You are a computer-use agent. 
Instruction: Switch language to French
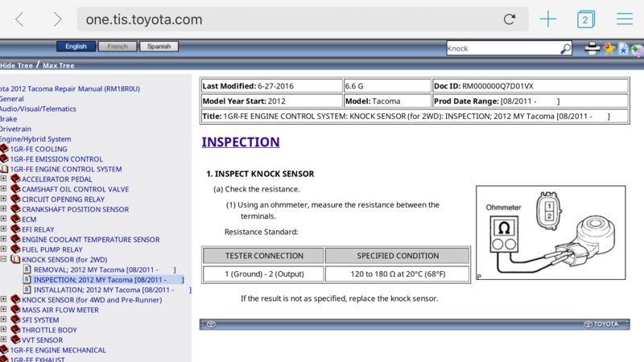pos(118,47)
